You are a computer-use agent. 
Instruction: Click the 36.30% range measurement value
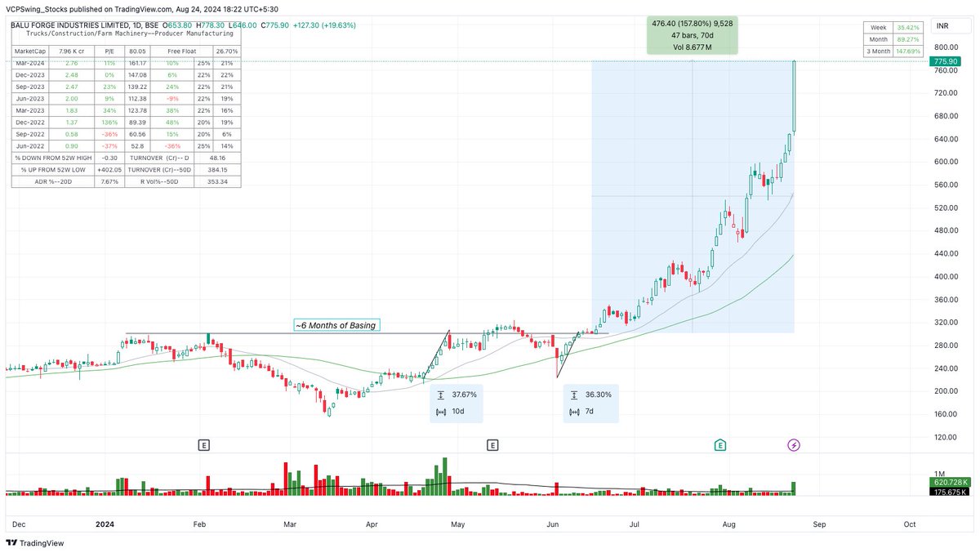pyautogui.click(x=598, y=394)
